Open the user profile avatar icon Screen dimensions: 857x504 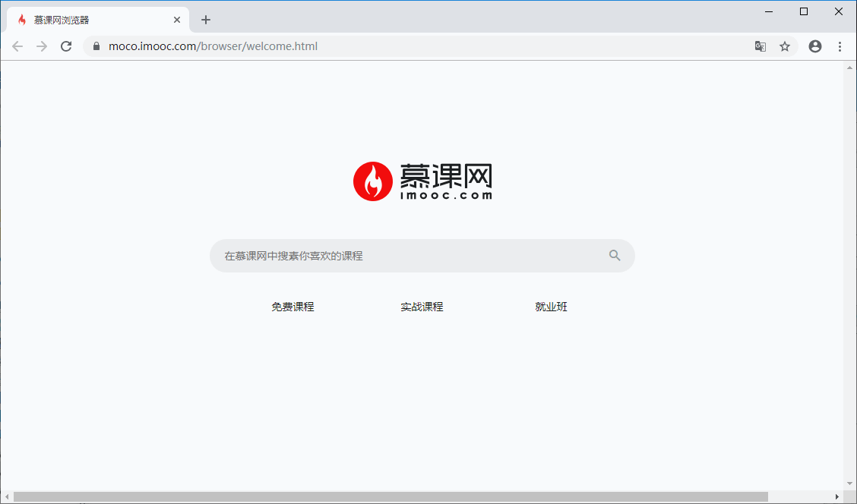coord(815,46)
